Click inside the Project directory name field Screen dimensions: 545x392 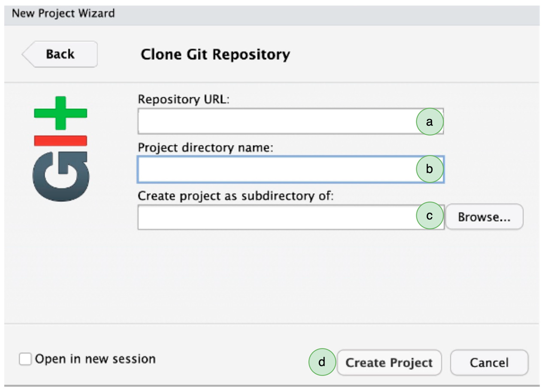(276, 170)
